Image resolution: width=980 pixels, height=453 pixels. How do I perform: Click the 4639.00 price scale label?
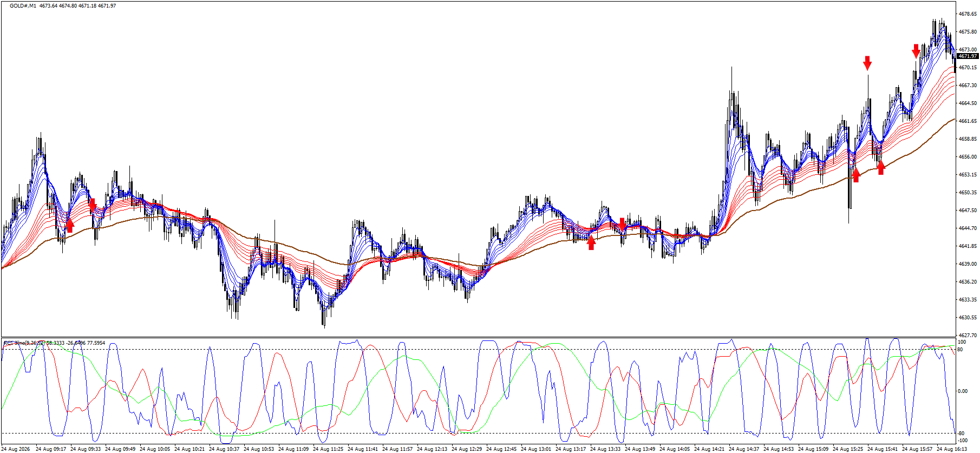tap(968, 264)
